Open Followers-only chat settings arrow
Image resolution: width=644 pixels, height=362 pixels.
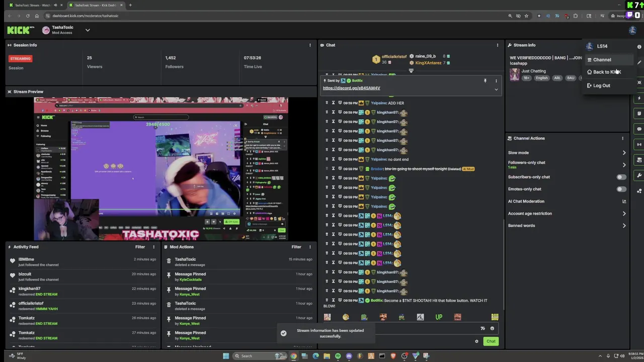[624, 165]
